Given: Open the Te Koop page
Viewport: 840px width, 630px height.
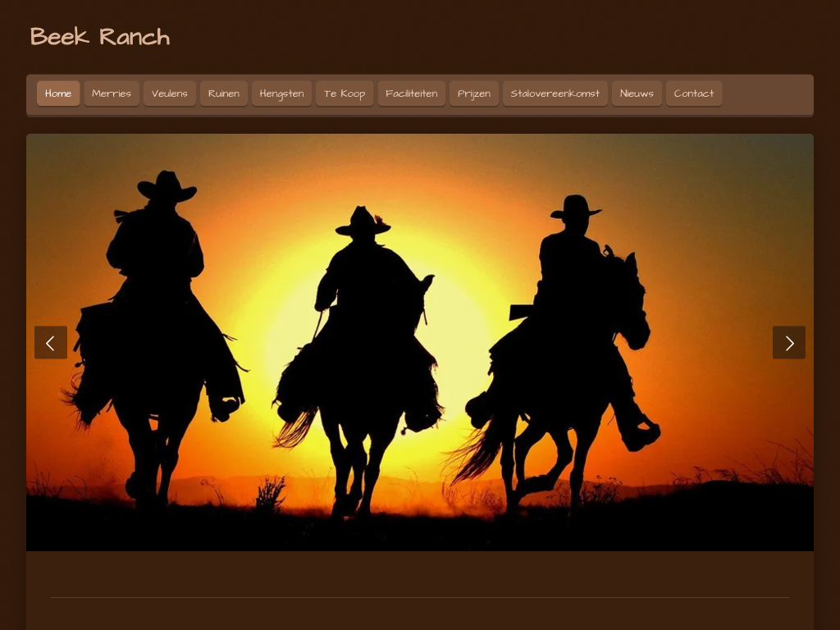Looking at the screenshot, I should click(x=345, y=94).
